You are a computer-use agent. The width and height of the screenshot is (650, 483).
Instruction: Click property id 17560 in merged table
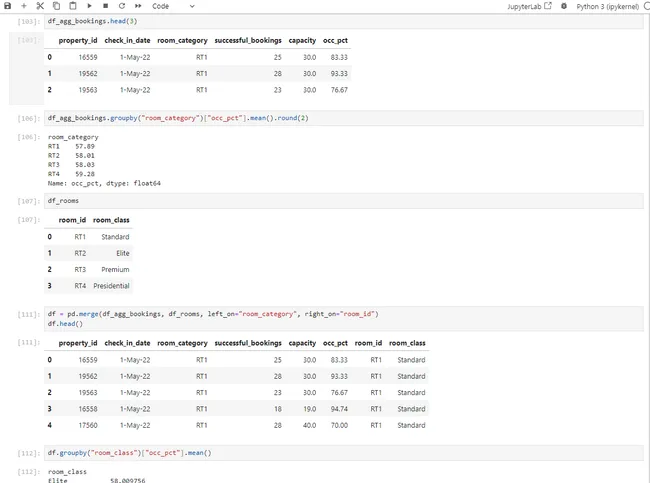[x=88, y=425]
